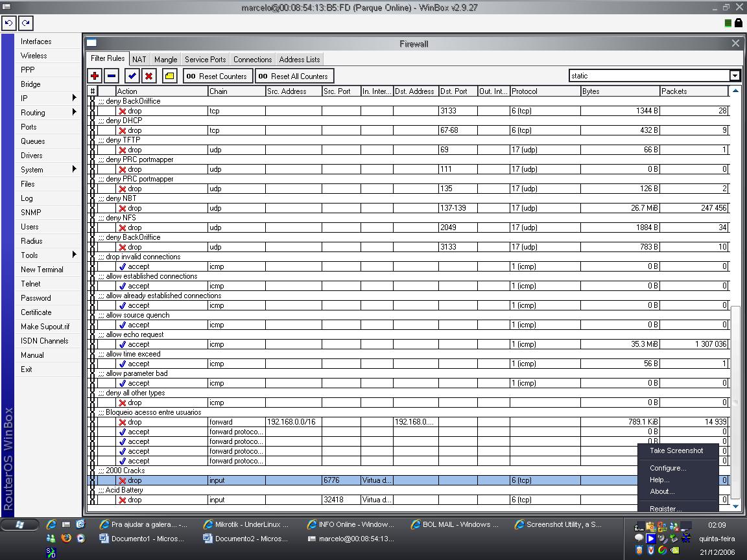Choose Take Screenshot in popup menu
This screenshot has height=560, width=747.
(x=676, y=450)
